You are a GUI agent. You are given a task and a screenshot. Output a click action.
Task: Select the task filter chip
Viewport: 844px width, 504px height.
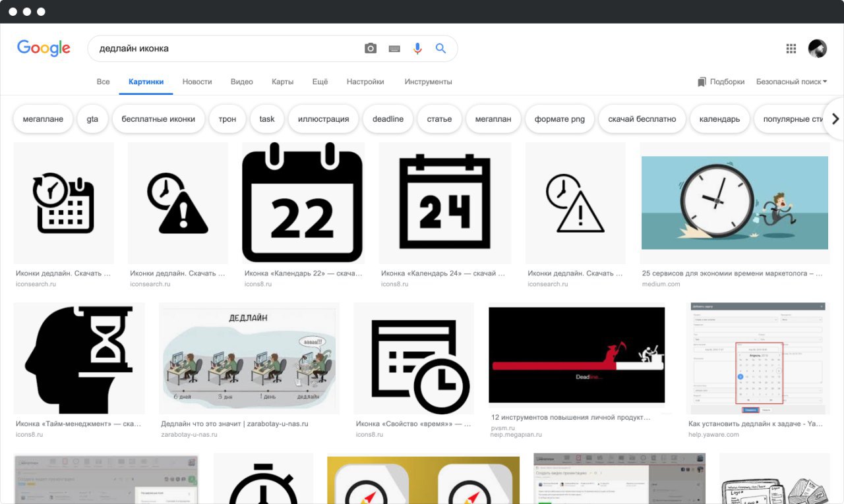pyautogui.click(x=267, y=119)
